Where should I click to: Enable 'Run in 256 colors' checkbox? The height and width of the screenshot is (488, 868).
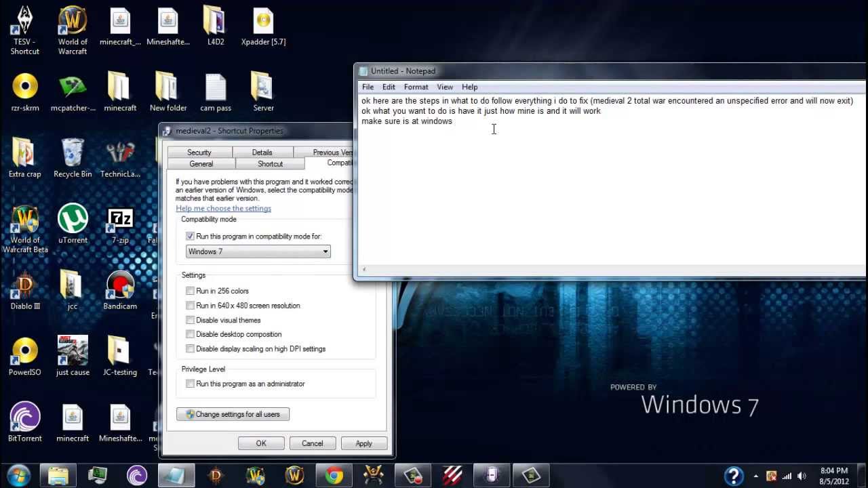tap(190, 291)
